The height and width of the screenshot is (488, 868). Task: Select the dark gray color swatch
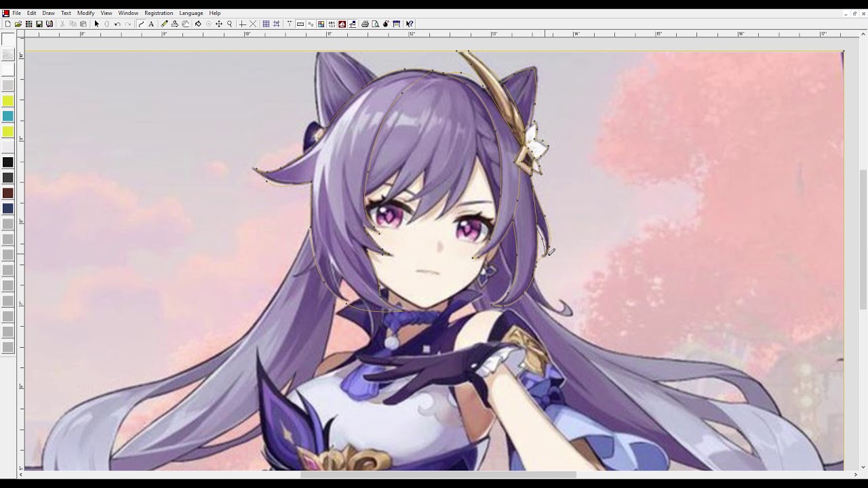tap(8, 178)
